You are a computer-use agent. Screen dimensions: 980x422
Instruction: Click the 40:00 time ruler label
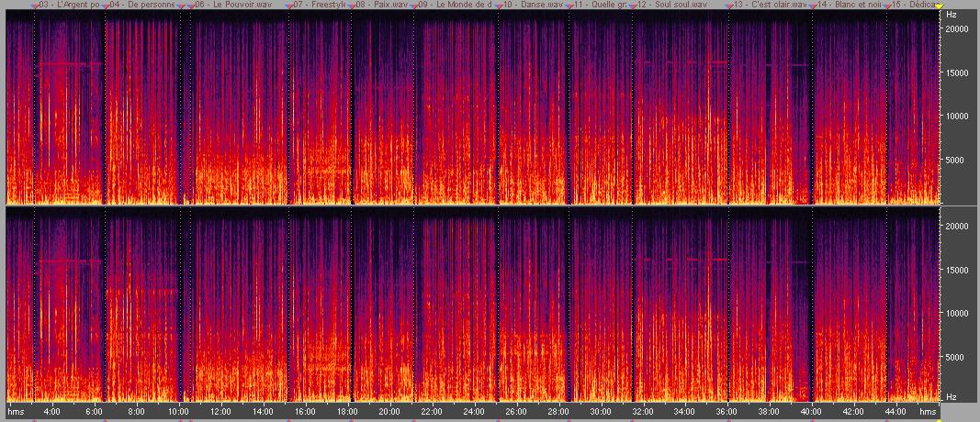point(811,412)
